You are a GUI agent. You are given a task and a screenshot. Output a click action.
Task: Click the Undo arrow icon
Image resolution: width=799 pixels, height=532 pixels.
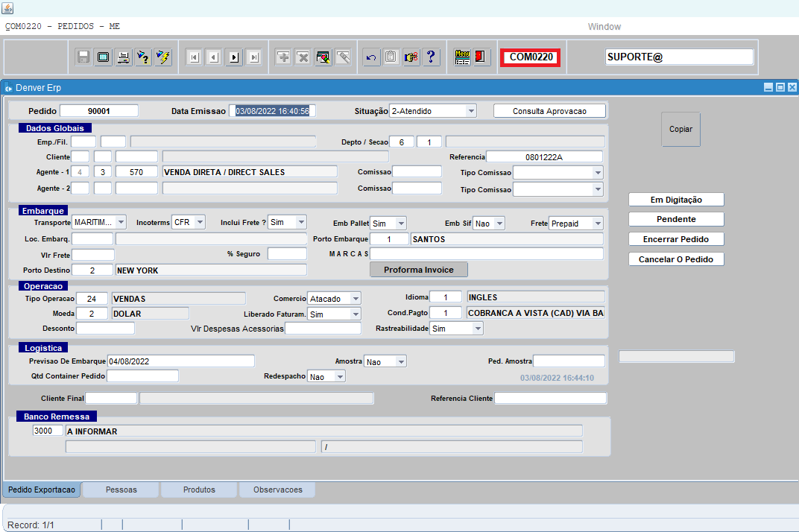point(371,57)
